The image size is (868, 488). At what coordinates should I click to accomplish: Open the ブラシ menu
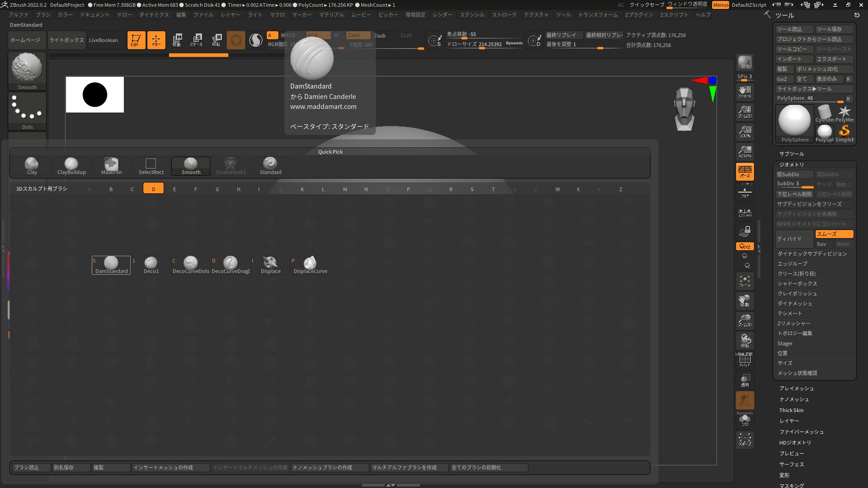(43, 15)
